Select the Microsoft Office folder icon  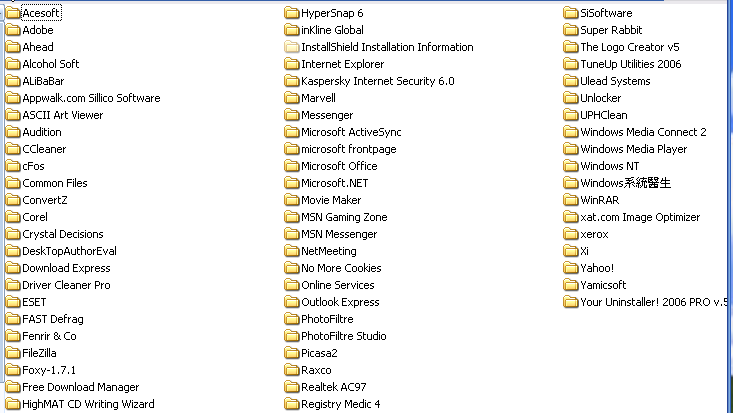pyautogui.click(x=292, y=166)
